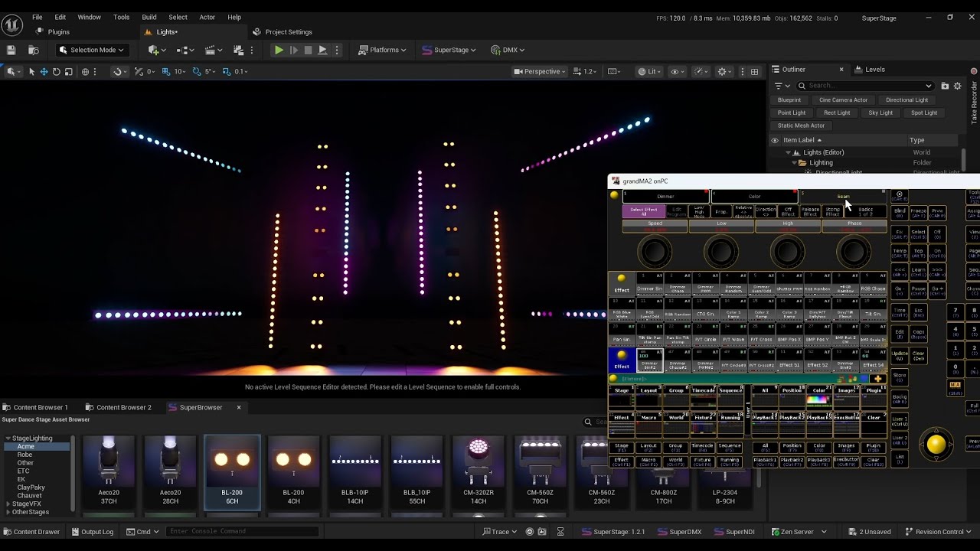
Task: Toggle the Outliner visibility eye column header
Action: pyautogui.click(x=775, y=140)
